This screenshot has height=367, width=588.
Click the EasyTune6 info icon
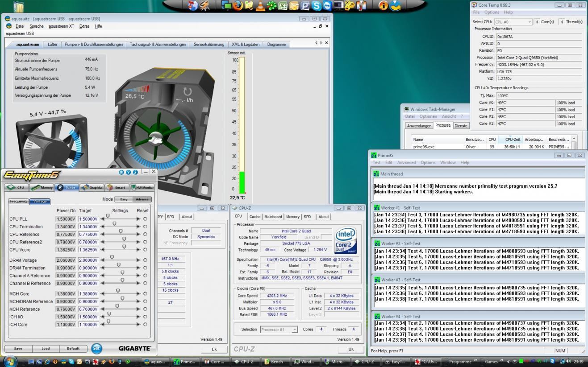point(135,172)
